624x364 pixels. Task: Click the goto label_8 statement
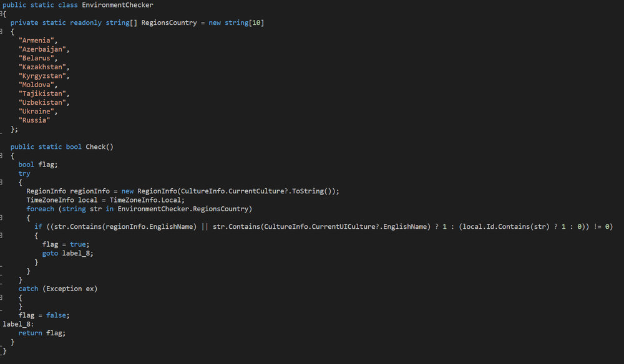[x=67, y=254]
